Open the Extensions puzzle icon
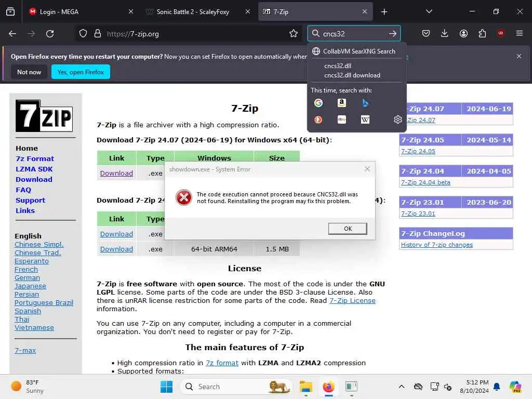Screen dimensions: 532x399 click(482, 34)
